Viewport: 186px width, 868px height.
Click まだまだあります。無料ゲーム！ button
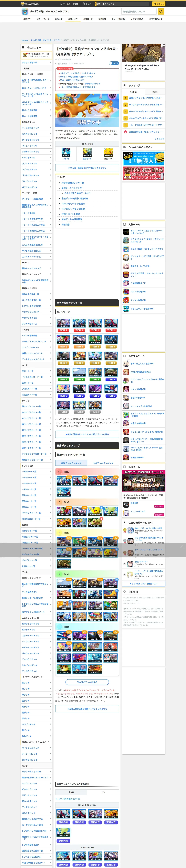click(x=144, y=584)
